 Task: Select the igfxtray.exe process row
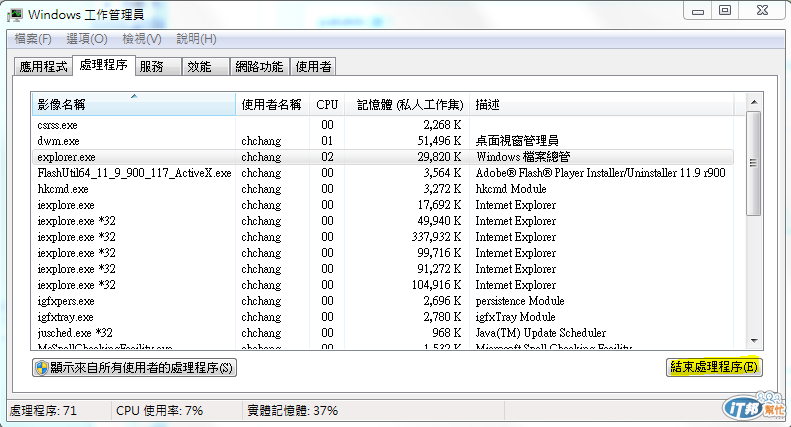383,317
